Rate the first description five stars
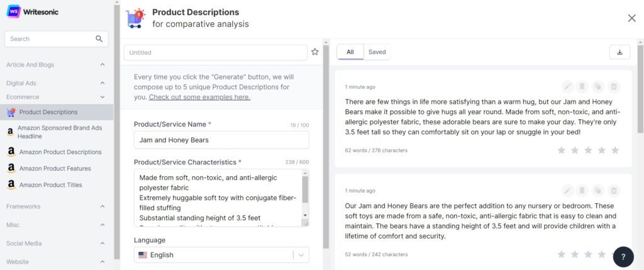This screenshot has height=270, width=644. pos(615,150)
